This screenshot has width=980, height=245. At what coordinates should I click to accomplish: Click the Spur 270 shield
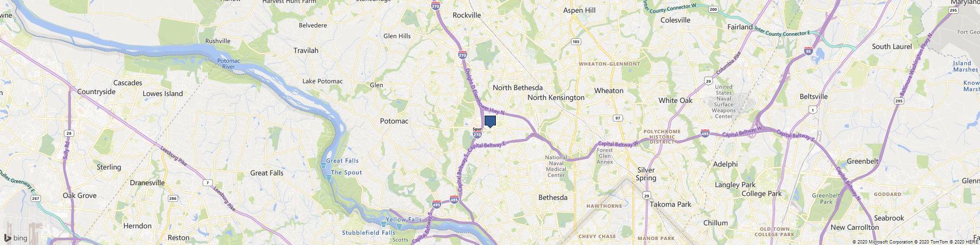click(x=477, y=133)
